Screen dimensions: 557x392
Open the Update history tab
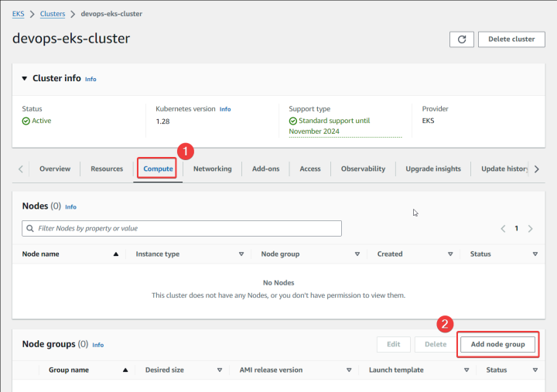click(x=504, y=169)
